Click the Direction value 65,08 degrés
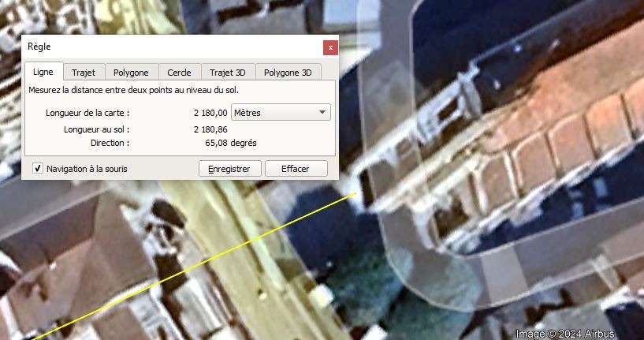This screenshot has height=340, width=644. tap(231, 143)
